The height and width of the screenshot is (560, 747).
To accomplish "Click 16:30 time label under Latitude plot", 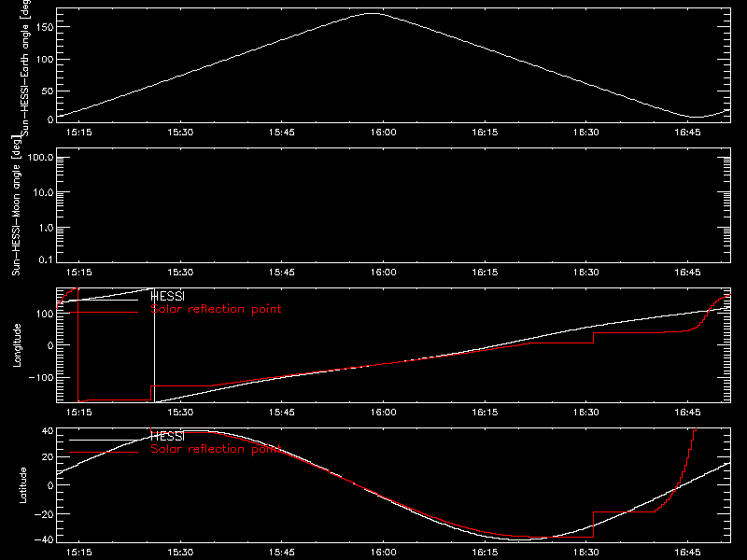I will (x=586, y=553).
